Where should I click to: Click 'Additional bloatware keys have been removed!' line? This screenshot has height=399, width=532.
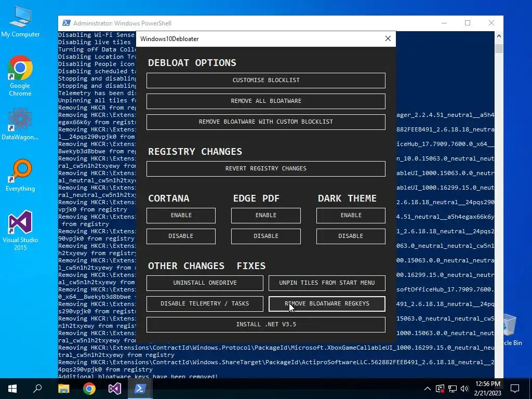coord(138,376)
